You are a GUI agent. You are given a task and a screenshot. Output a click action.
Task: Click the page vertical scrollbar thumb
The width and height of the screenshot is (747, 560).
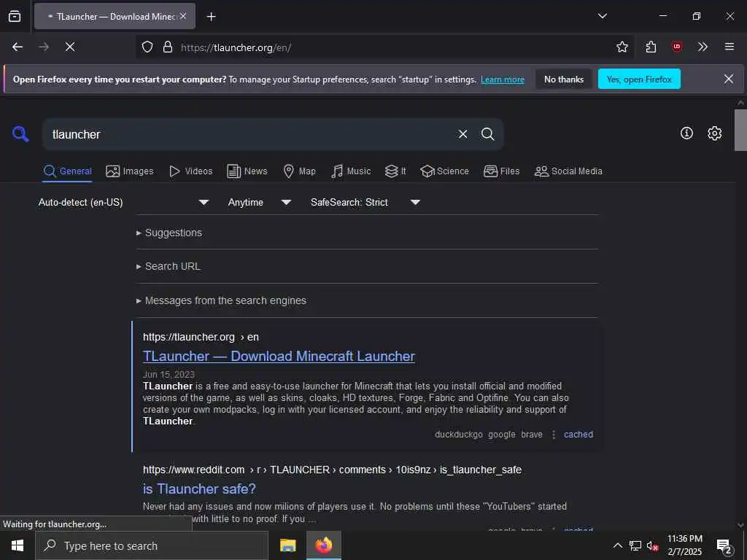click(x=740, y=130)
